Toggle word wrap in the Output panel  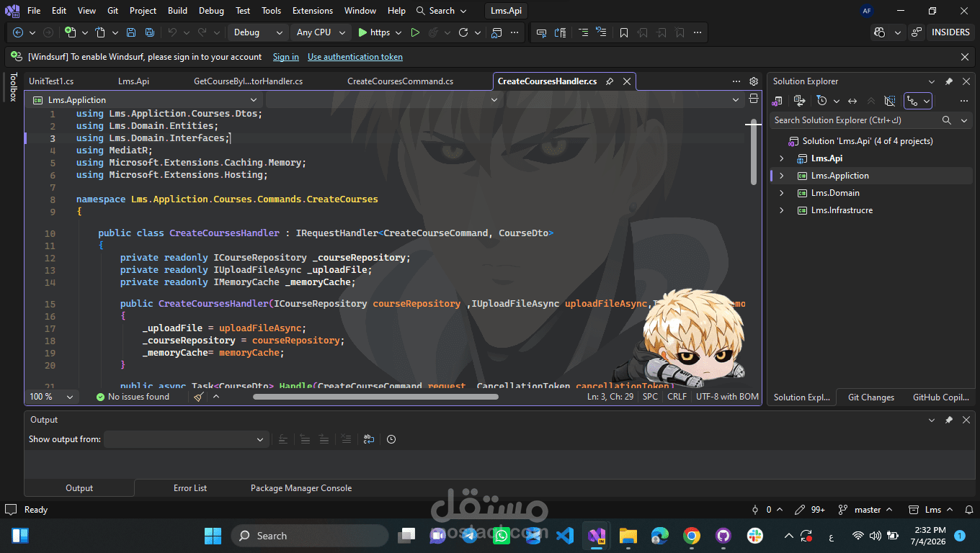(x=369, y=439)
